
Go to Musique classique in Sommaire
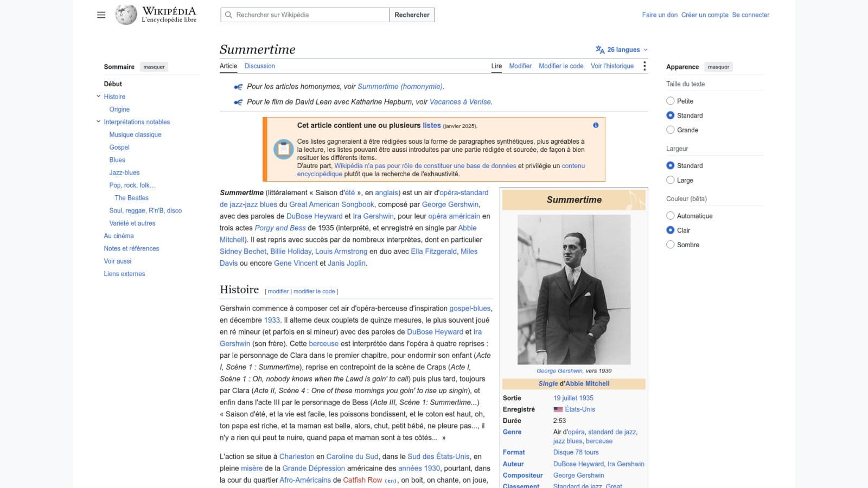(x=135, y=134)
